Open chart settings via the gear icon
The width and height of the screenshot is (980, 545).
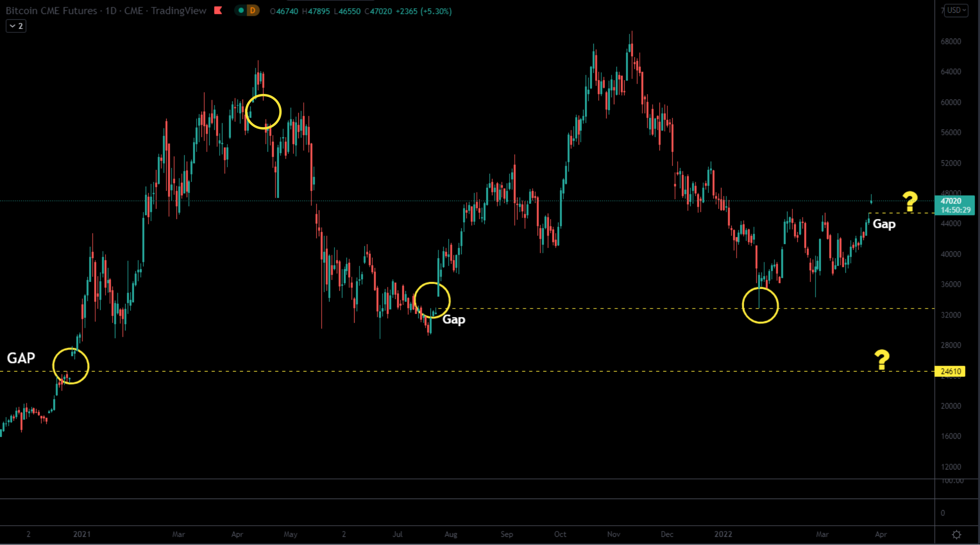pos(956,534)
